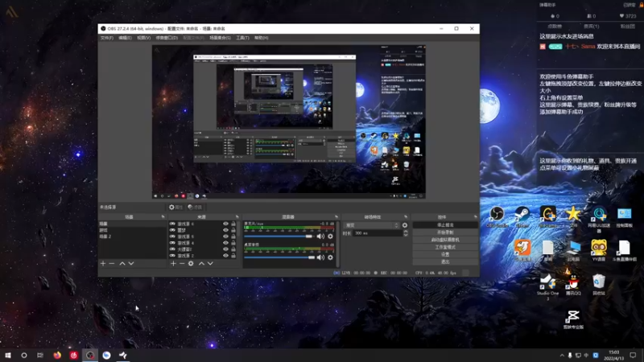Viewport: 644px width, 362px height.
Task: Add a new source with the plus icon
Action: click(173, 264)
